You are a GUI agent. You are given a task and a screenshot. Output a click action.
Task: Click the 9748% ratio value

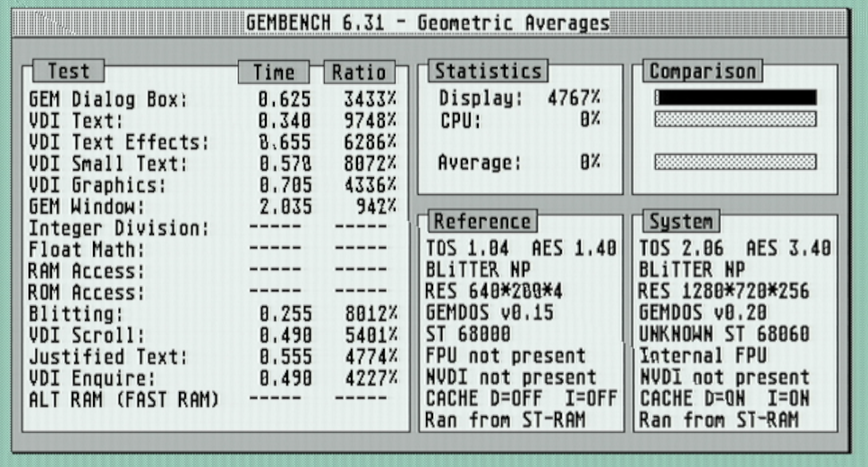(x=370, y=121)
